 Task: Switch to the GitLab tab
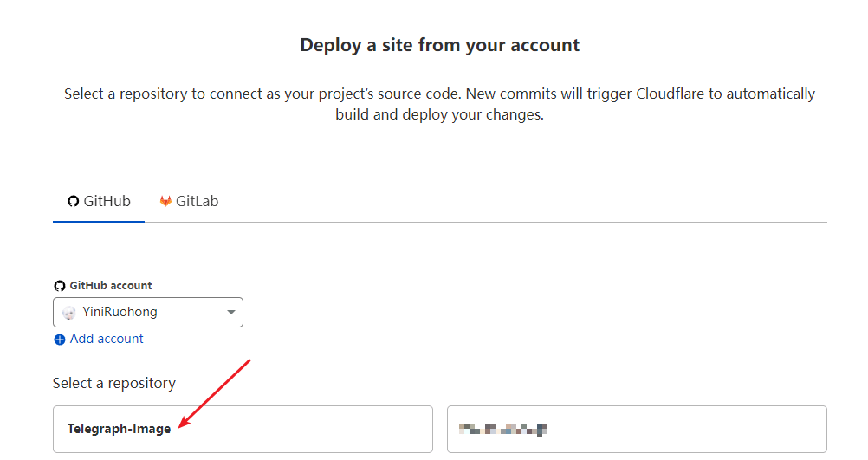coord(189,201)
